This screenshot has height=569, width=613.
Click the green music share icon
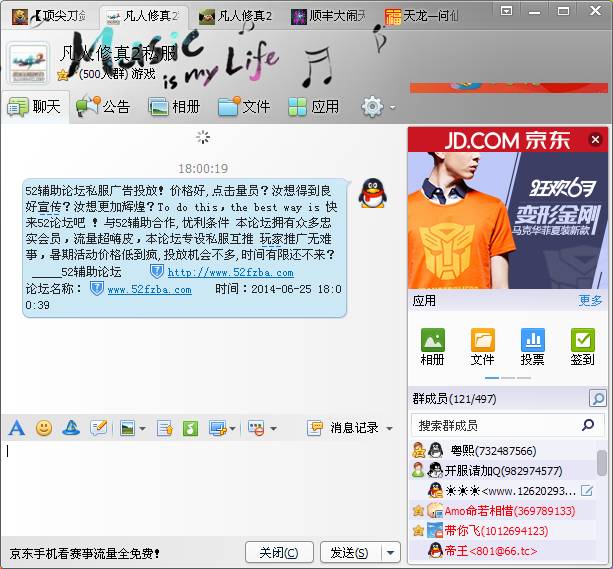pos(190,428)
